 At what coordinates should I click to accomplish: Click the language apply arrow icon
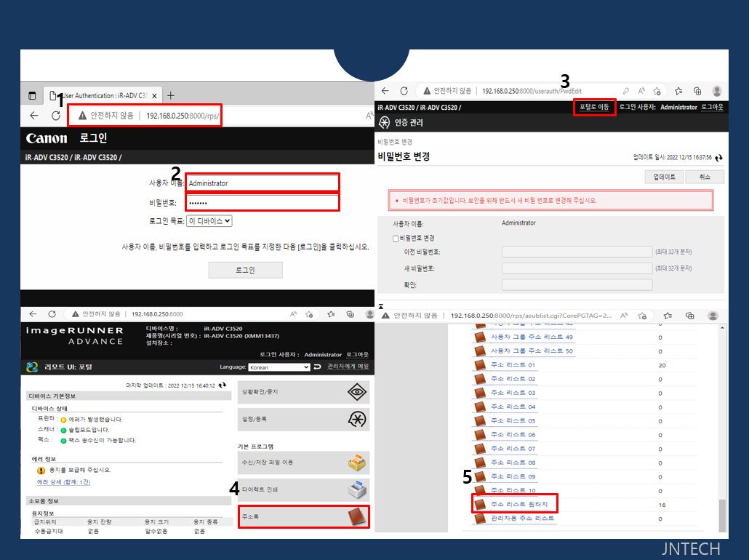pos(317,367)
